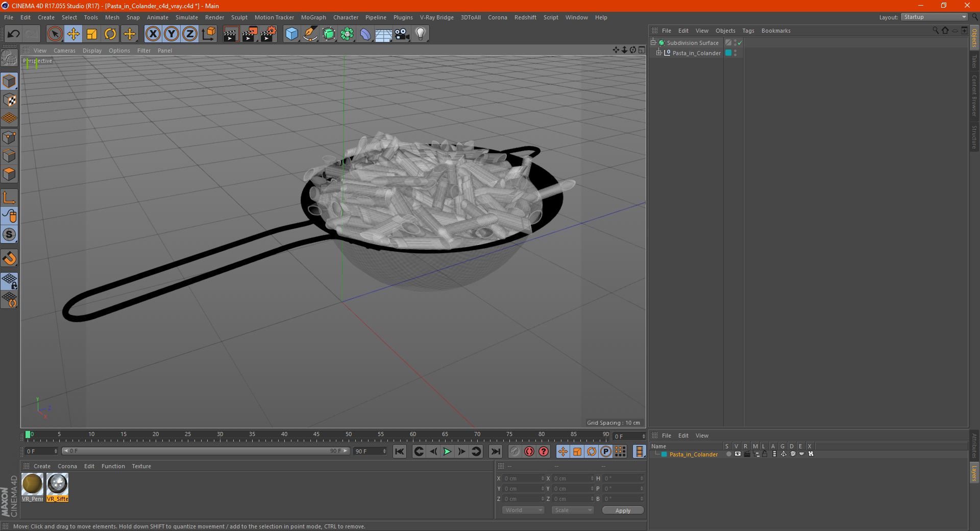Open the Objects panel Tags menu
The height and width of the screenshot is (531, 980).
[748, 31]
